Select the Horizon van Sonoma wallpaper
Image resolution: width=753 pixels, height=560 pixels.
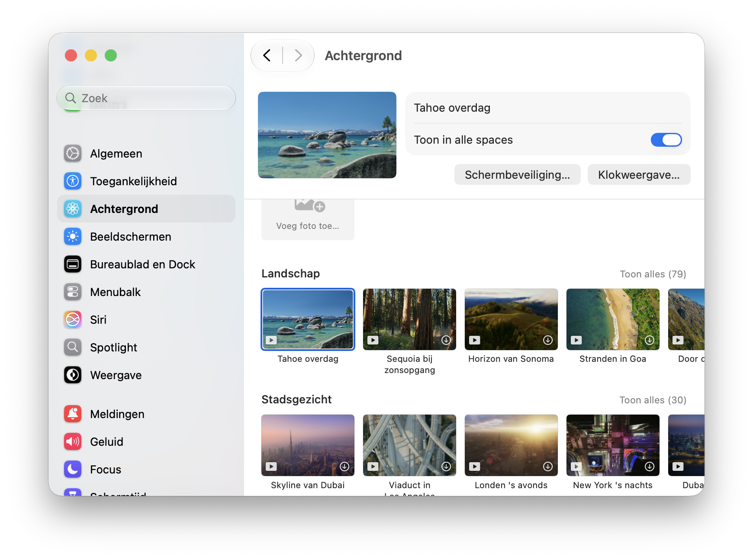(512, 319)
